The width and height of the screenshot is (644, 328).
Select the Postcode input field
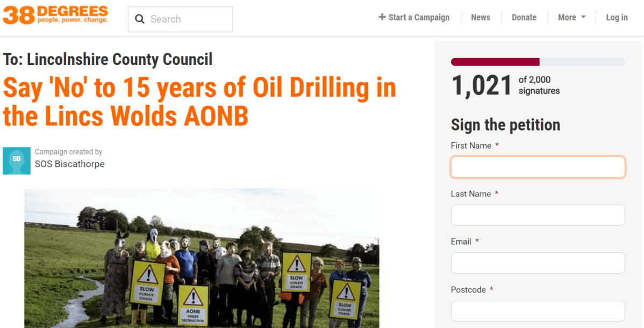tap(538, 311)
